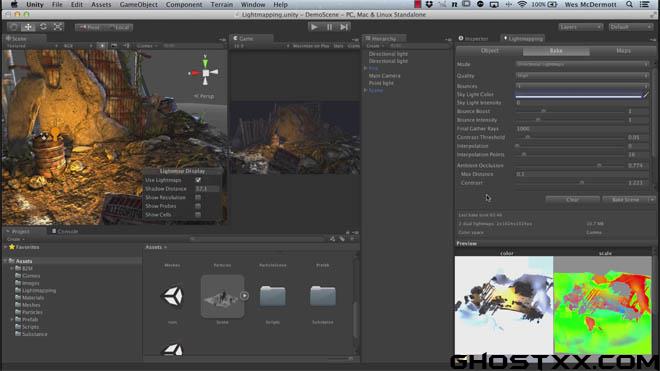
Task: Click the Final Gather Rays field
Action: pos(582,128)
